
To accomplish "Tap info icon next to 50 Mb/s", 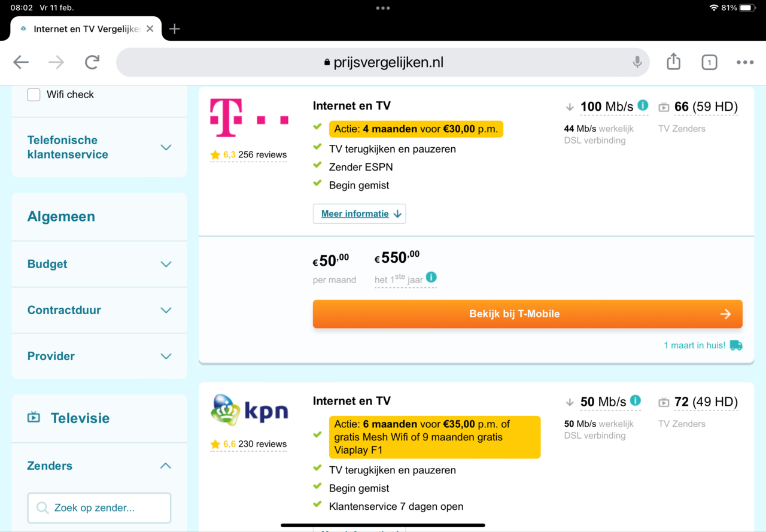I will click(x=636, y=401).
